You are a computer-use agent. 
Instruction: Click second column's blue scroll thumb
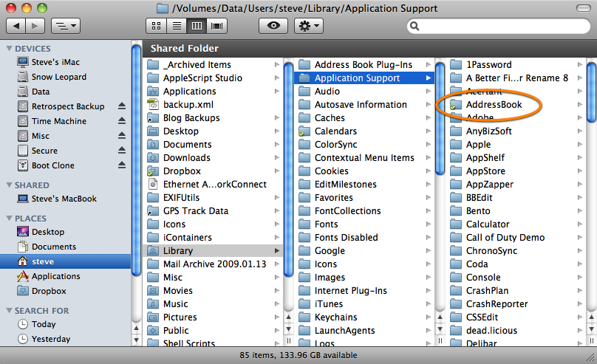[x=440, y=119]
